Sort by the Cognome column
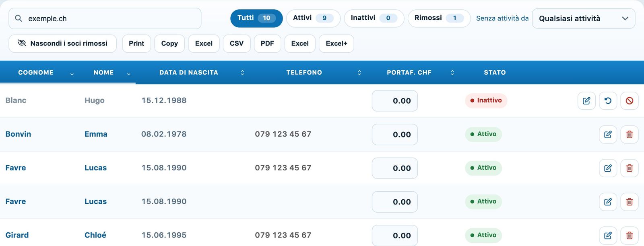This screenshot has height=246, width=644. click(x=39, y=72)
